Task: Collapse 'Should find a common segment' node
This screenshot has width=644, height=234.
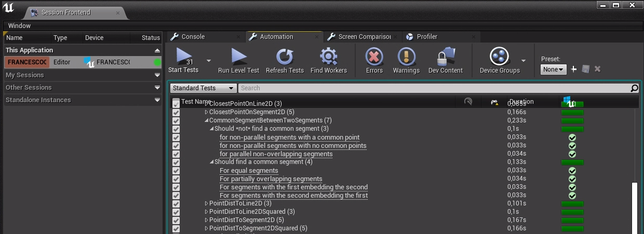Action: tap(212, 162)
